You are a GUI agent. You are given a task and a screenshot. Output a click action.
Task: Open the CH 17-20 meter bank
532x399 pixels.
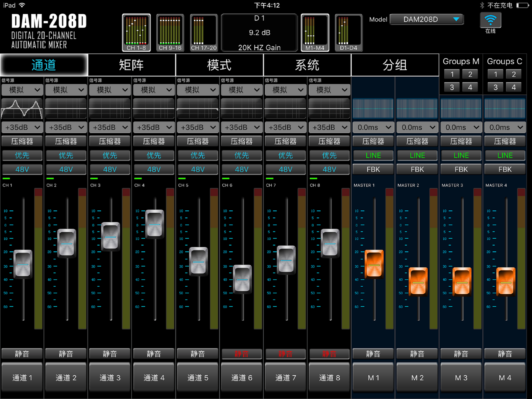click(204, 33)
